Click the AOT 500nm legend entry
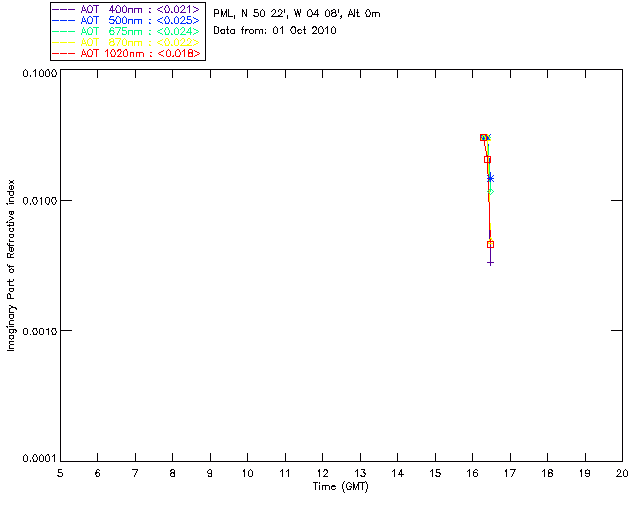This screenshot has width=640, height=512. pos(126,20)
